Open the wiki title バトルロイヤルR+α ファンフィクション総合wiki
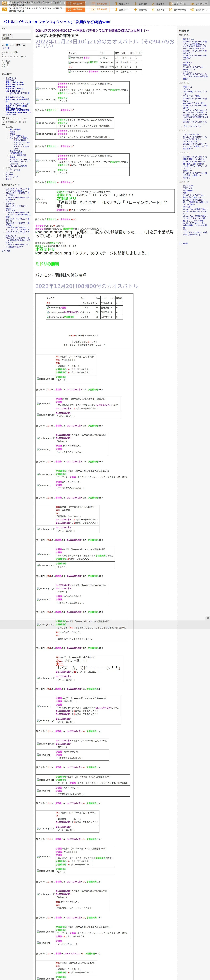The height and width of the screenshot is (980, 210). click(x=57, y=22)
